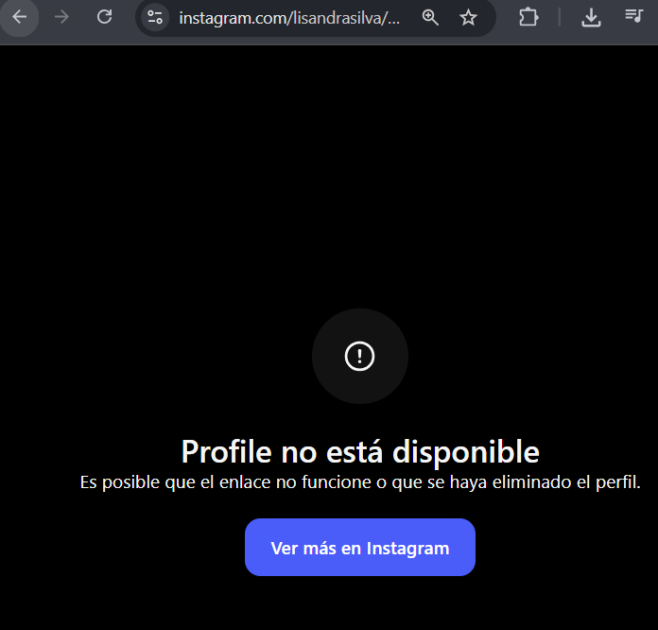Reload the Instagram page
The height and width of the screenshot is (630, 658).
(x=104, y=17)
